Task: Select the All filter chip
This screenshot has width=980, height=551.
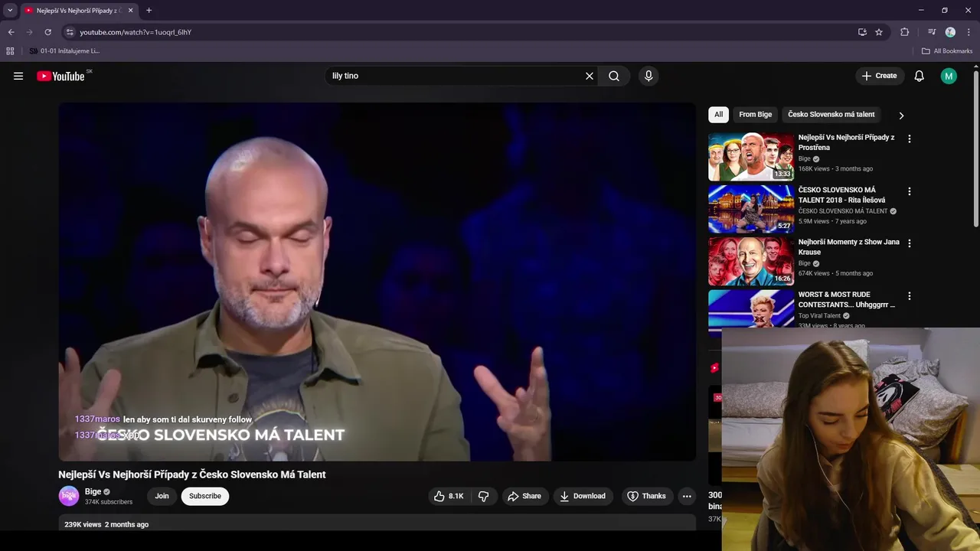Action: coord(718,115)
